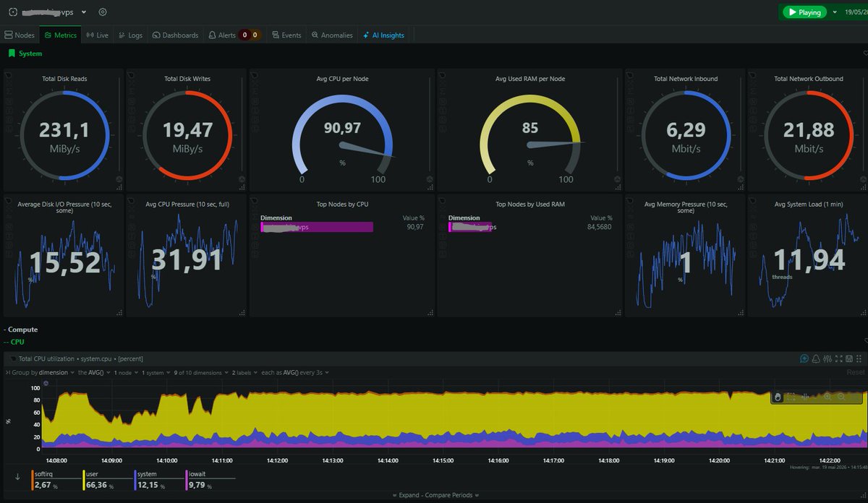Click the green System bookmark icon
This screenshot has height=503, width=868.
pos(11,53)
